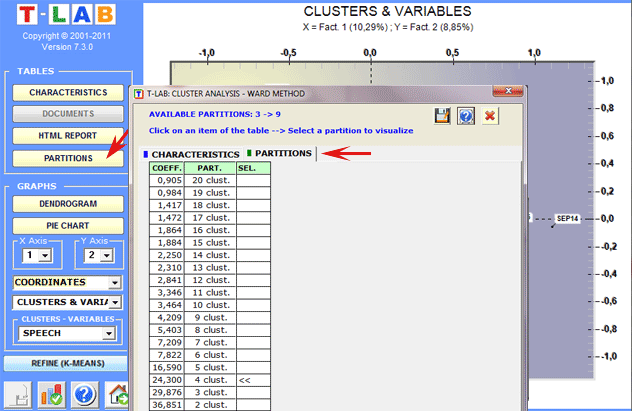Show the DENDROGRAM graph
Image resolution: width=632 pixels, height=411 pixels.
[68, 204]
